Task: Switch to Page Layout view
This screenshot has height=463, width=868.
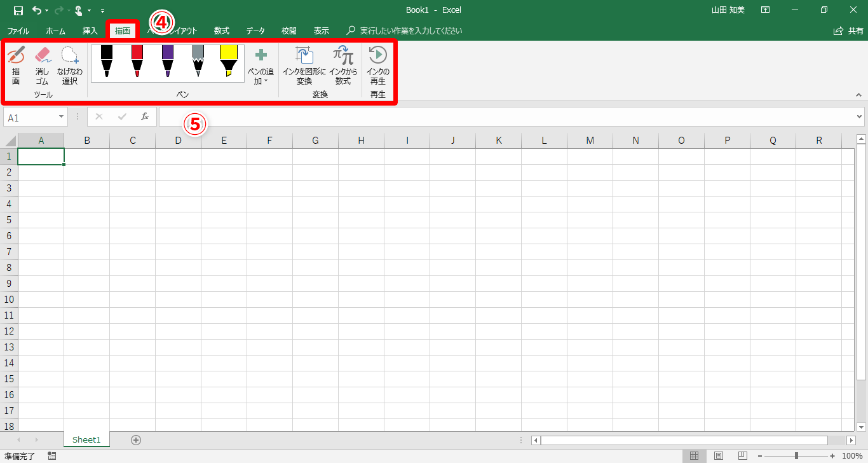Action: coord(719,456)
